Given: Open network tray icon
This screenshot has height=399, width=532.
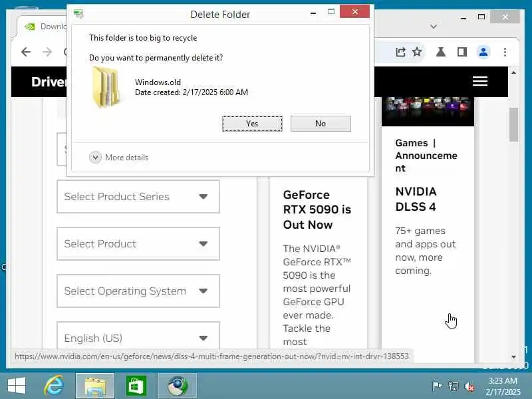Looking at the screenshot, I should (x=454, y=386).
